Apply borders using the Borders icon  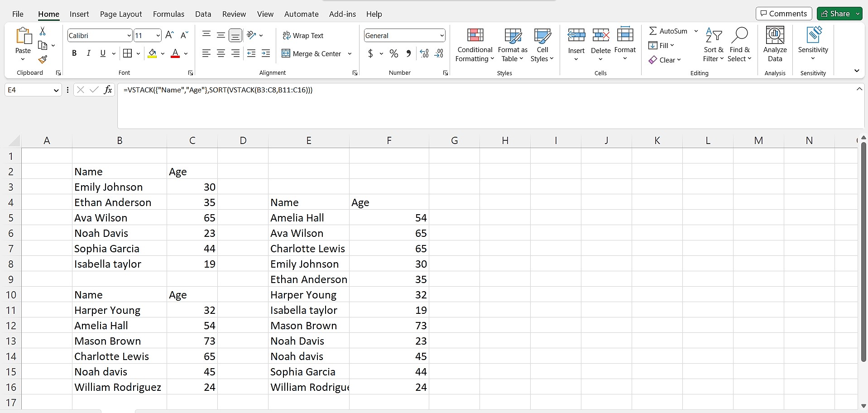[x=128, y=53]
